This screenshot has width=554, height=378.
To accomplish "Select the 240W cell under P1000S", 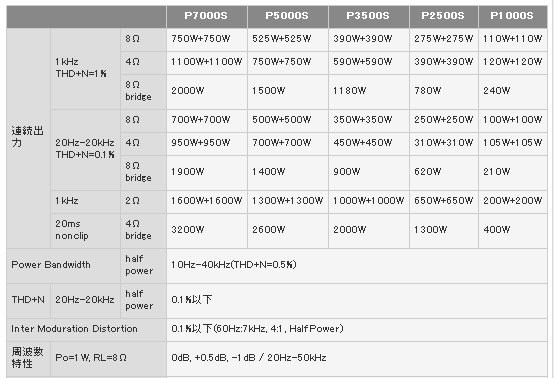I will point(513,92).
